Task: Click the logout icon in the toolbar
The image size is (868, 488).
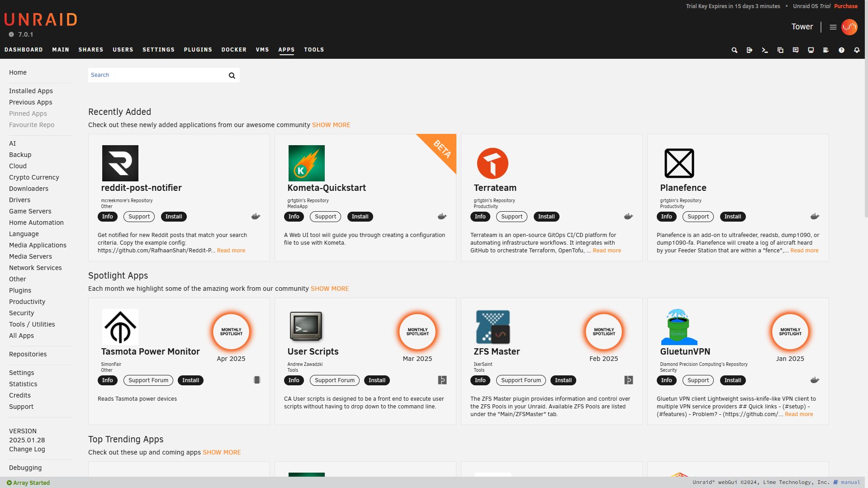Action: [x=749, y=50]
